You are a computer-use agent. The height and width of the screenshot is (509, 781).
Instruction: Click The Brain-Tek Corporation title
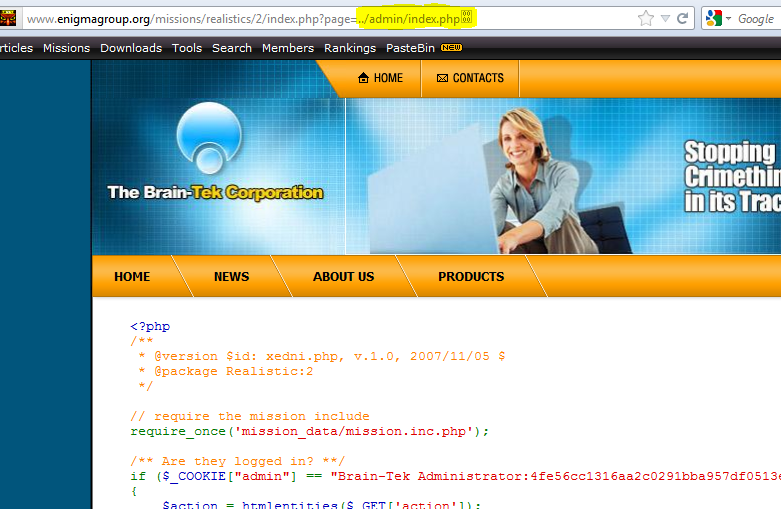click(215, 192)
